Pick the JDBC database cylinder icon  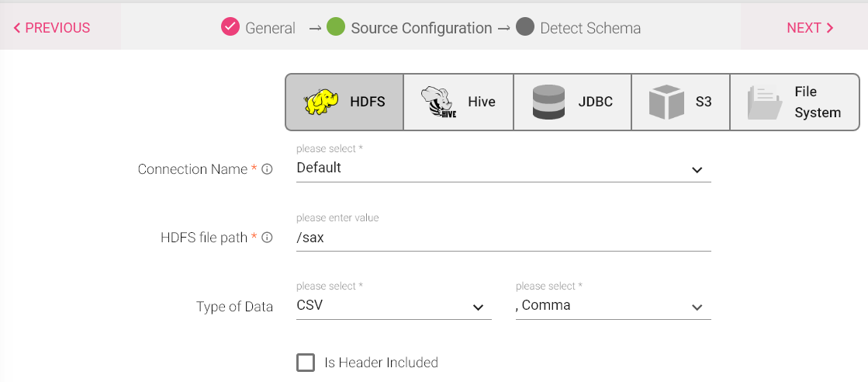pyautogui.click(x=548, y=102)
